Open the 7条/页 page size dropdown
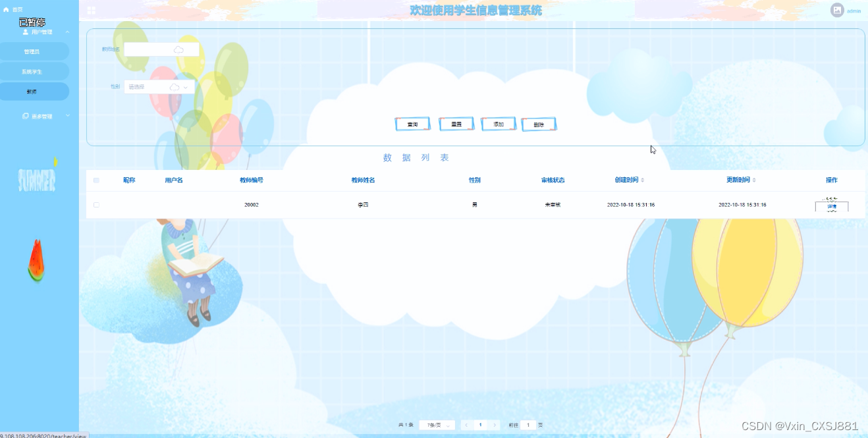This screenshot has height=438, width=868. 437,425
